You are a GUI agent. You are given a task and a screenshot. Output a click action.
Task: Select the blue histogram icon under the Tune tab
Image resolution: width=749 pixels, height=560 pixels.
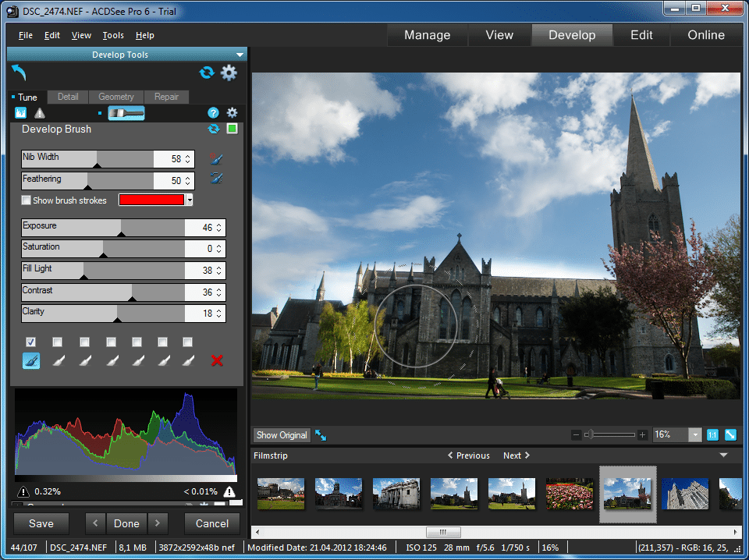click(x=20, y=113)
